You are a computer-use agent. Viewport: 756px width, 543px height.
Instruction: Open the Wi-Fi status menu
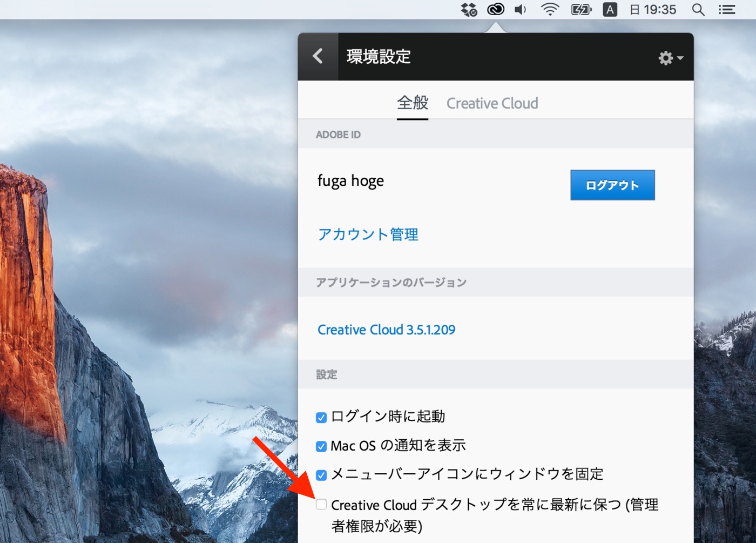coord(550,10)
